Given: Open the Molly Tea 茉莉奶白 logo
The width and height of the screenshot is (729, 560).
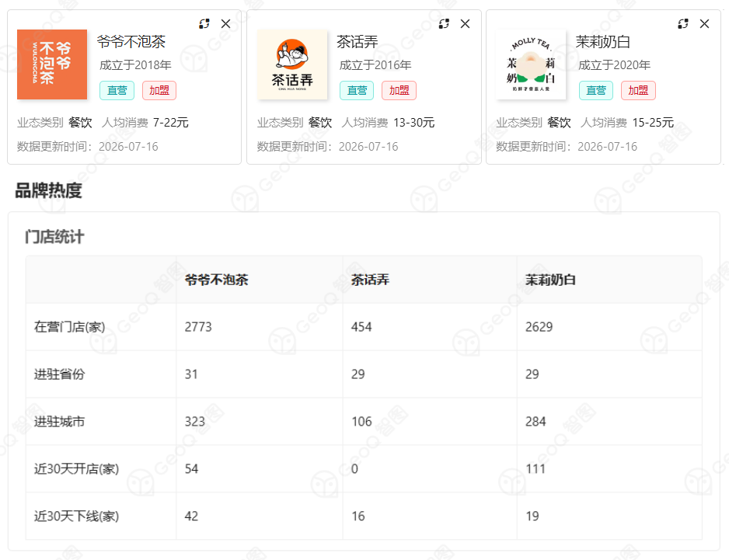Looking at the screenshot, I should point(531,64).
